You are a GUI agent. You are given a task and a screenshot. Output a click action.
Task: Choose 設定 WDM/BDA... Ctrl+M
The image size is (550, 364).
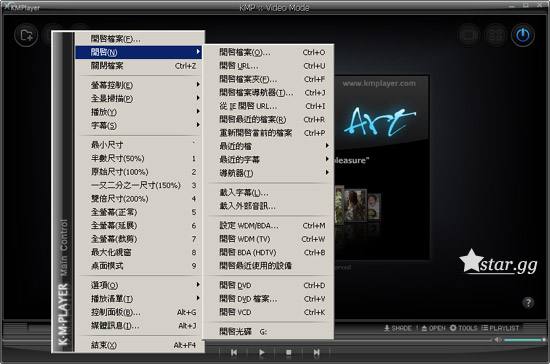[270, 225]
